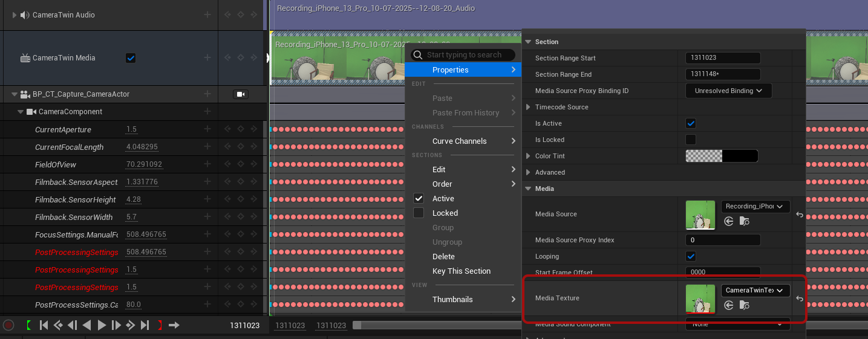Viewport: 868px width, 339px height.
Task: Set the playback end red bracket marker
Action: 160,325
